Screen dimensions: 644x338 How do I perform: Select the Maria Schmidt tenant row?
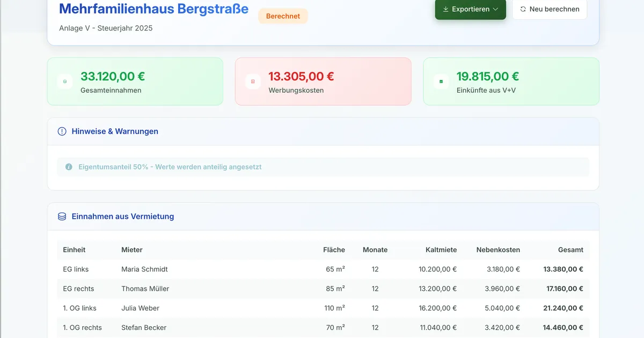coord(144,269)
